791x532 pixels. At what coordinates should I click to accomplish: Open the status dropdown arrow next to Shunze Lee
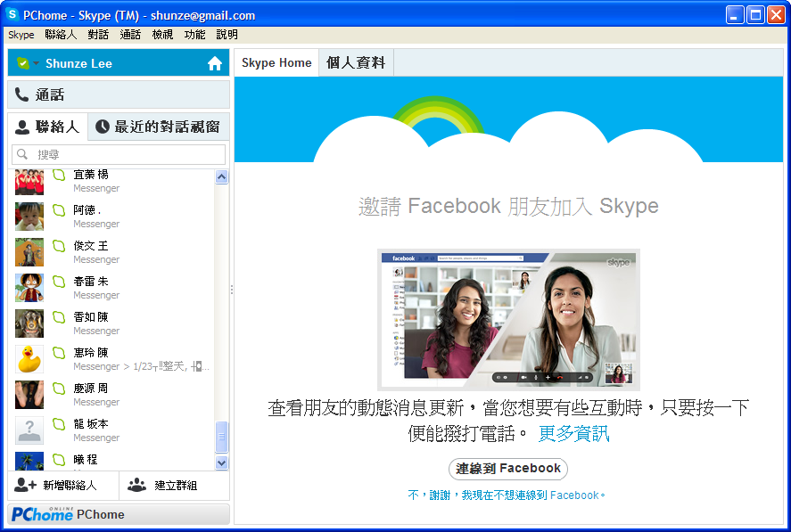(36, 63)
